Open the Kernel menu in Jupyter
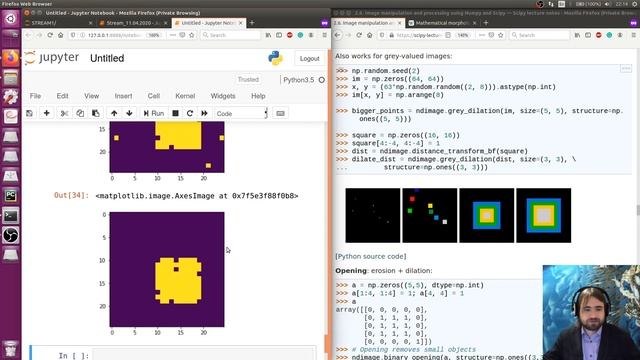Screen dimensions: 640x360 tap(185, 96)
